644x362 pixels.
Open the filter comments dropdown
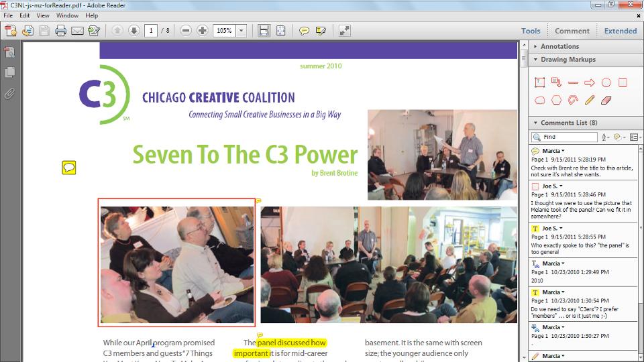tap(618, 137)
